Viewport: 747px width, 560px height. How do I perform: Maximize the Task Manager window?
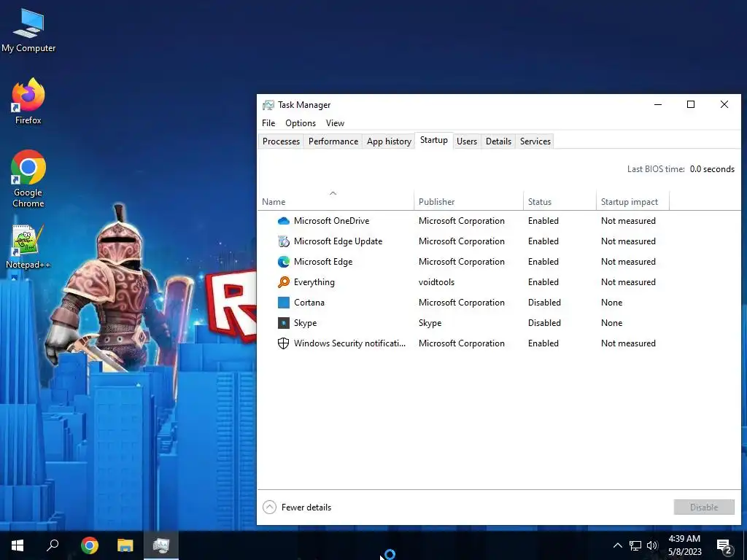point(690,105)
